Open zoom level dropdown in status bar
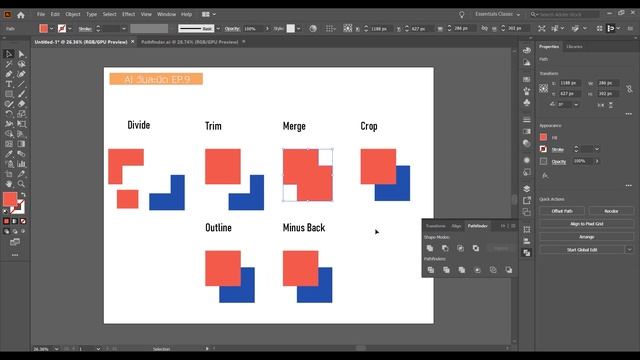This screenshot has height=360, width=640. pos(56,349)
